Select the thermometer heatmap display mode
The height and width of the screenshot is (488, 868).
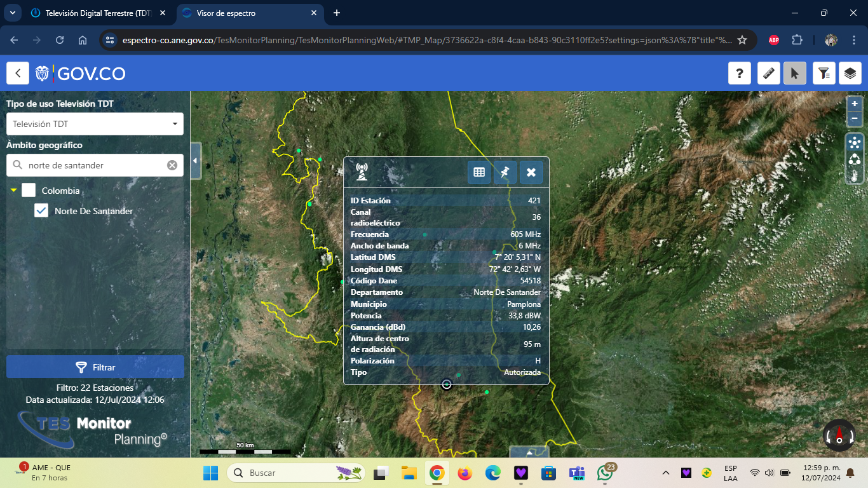(x=855, y=175)
